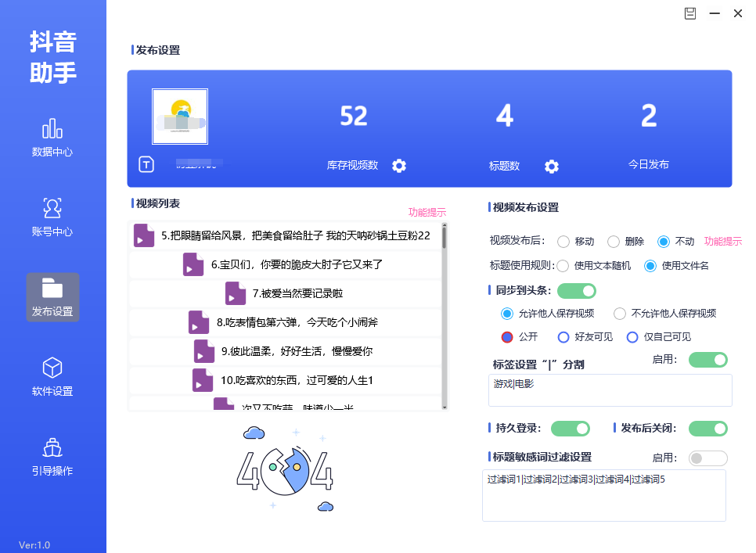Select 仅自己可见 visibility option
756x553 pixels.
click(x=632, y=337)
